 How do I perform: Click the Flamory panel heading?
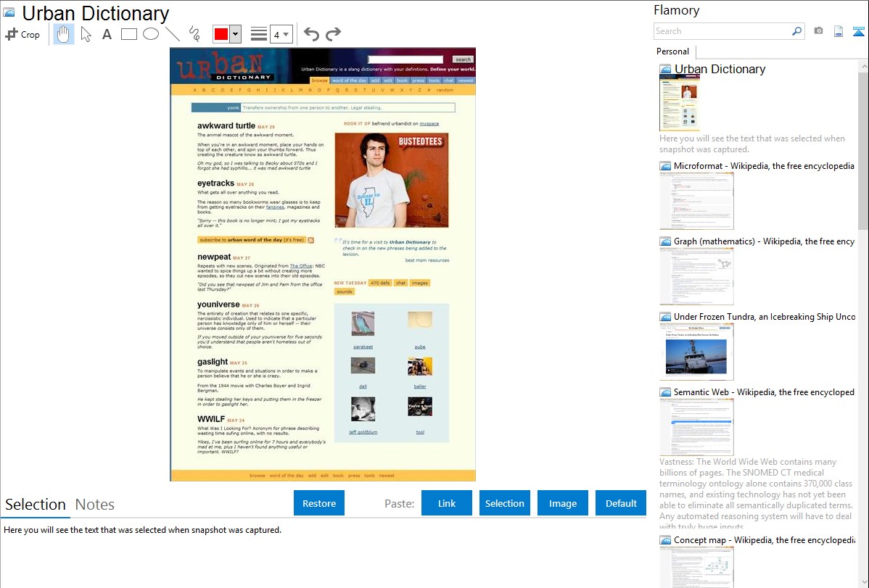676,10
